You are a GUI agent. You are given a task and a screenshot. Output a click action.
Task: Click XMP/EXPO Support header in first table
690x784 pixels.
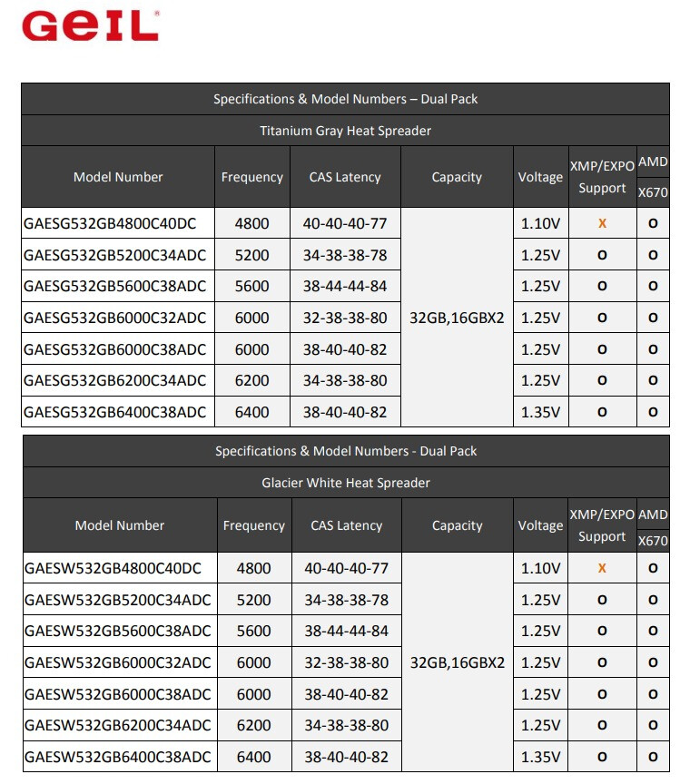coord(602,177)
